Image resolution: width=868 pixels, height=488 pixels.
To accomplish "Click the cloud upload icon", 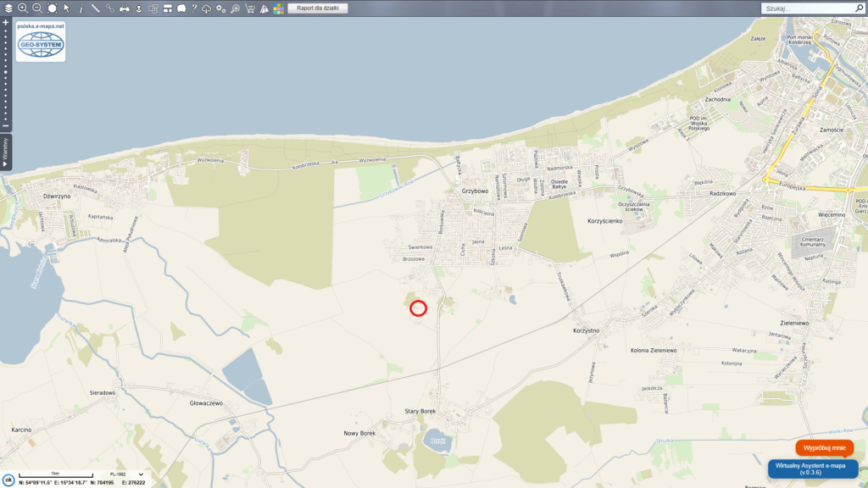I will click(x=207, y=8).
